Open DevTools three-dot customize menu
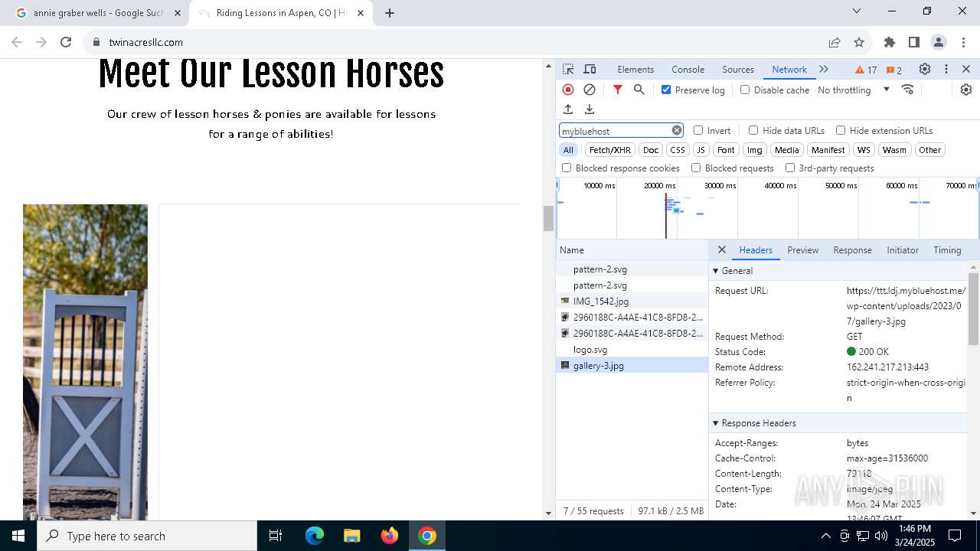980x551 pixels. pos(946,69)
